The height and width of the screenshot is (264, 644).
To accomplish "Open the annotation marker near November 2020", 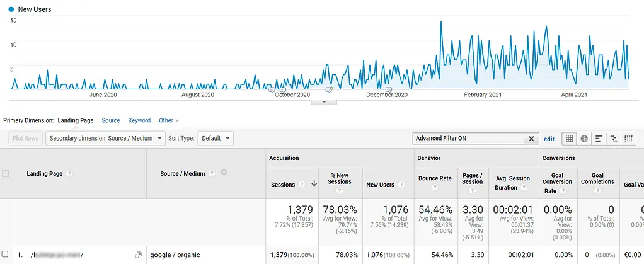I will (329, 89).
